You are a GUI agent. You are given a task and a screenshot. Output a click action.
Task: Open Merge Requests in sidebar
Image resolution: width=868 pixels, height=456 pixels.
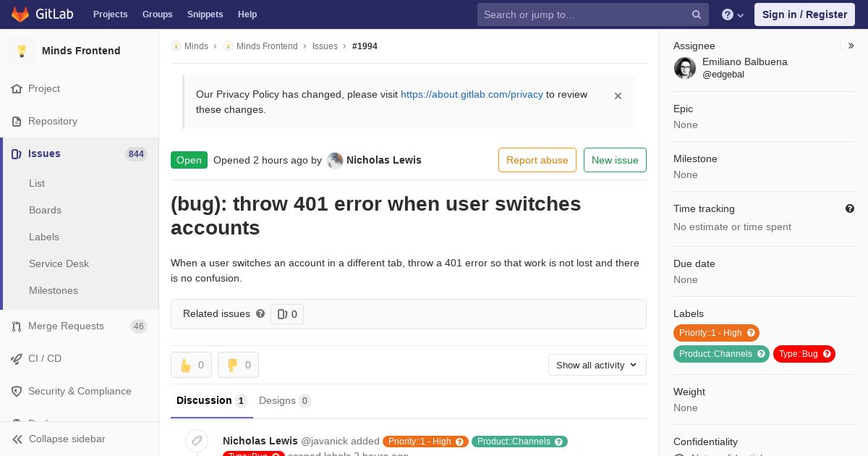click(80, 326)
